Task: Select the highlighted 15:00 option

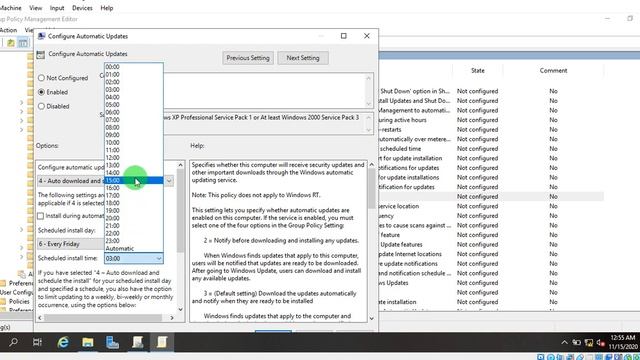Action: [x=134, y=180]
